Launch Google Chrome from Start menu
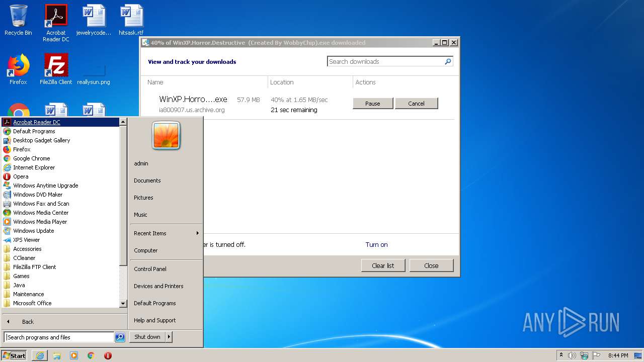 60,158
